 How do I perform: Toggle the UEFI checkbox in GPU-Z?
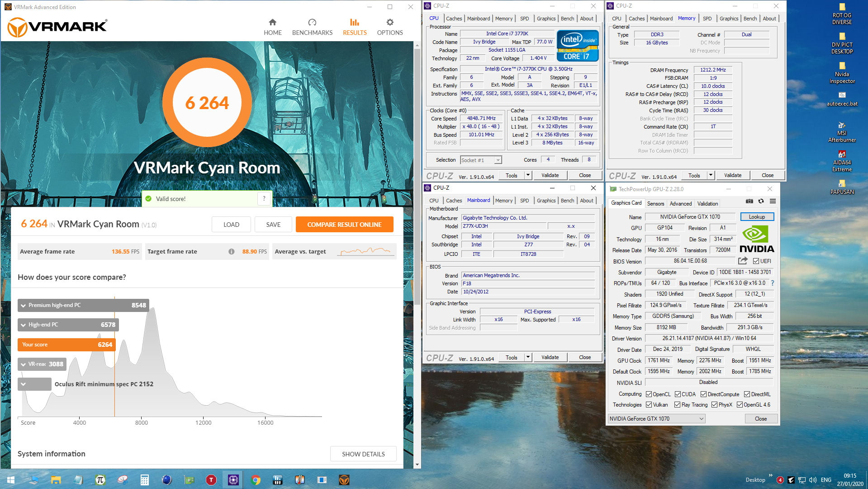[x=756, y=261]
